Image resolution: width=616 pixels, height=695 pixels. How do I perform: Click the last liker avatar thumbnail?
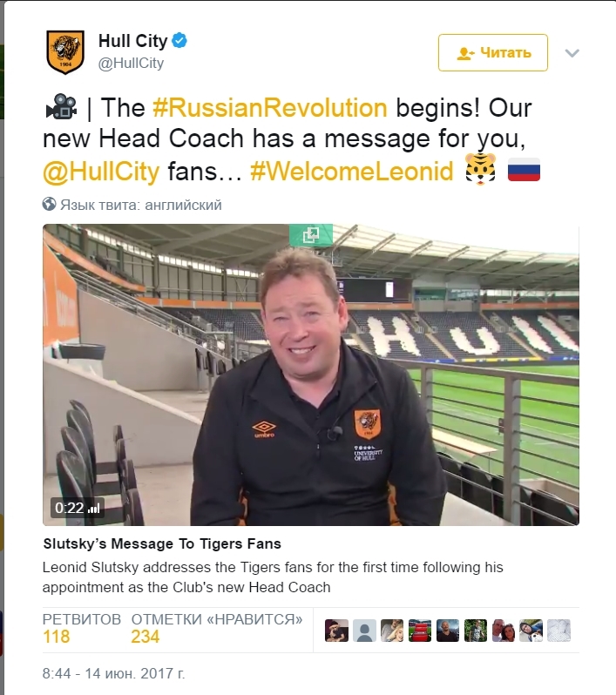[x=558, y=631]
